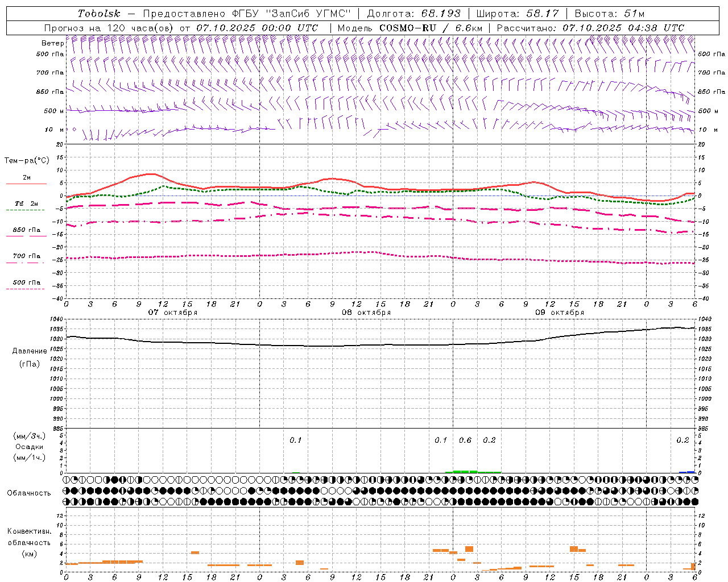Viewport: 728px width, 582px height.
Task: Click "Прогноз на 120 часа(ов)" forecast text
Action: coord(109,28)
